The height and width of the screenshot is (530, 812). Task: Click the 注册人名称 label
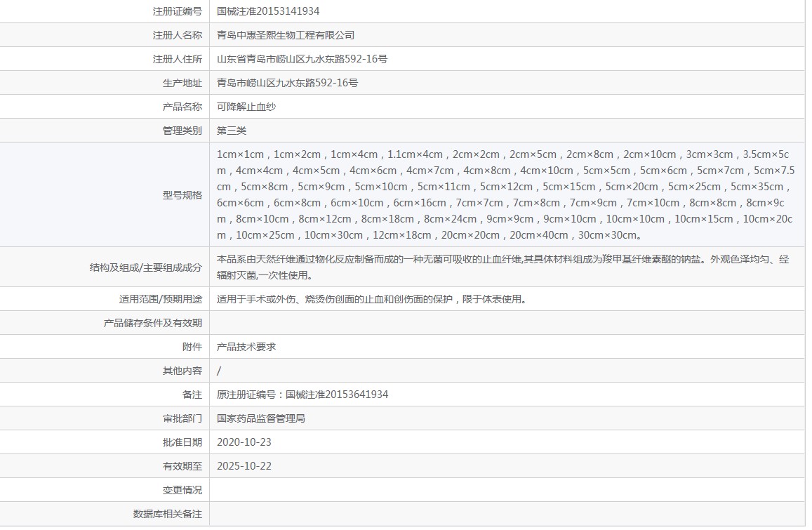coord(177,34)
